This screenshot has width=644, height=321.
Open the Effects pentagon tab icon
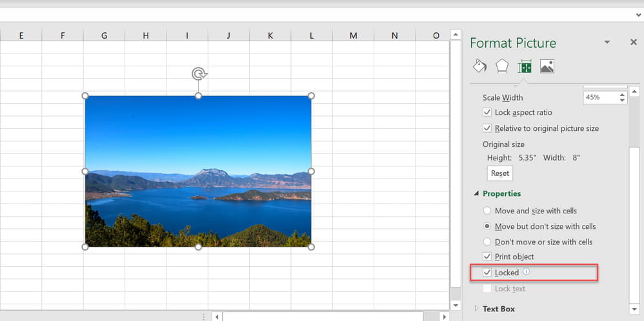[x=502, y=66]
